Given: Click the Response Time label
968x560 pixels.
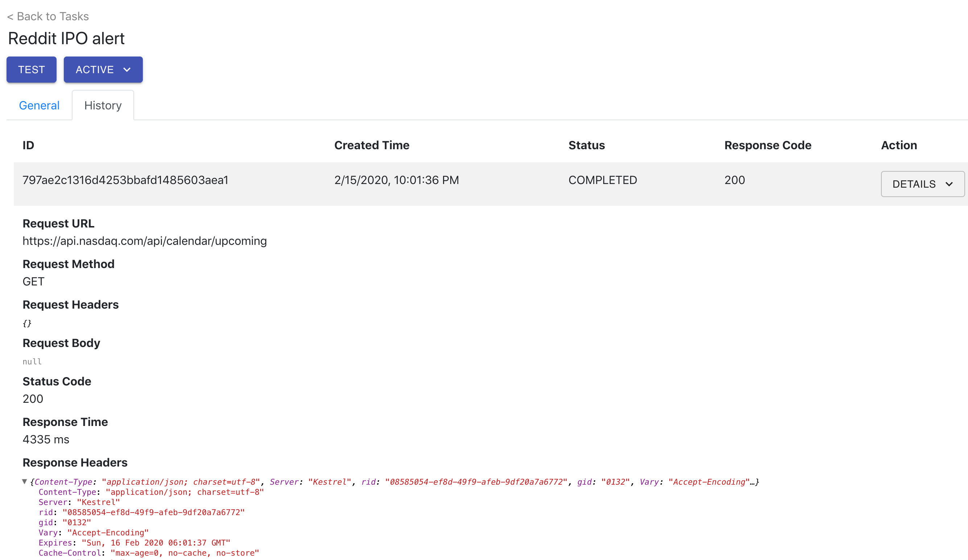Looking at the screenshot, I should pyautogui.click(x=65, y=422).
